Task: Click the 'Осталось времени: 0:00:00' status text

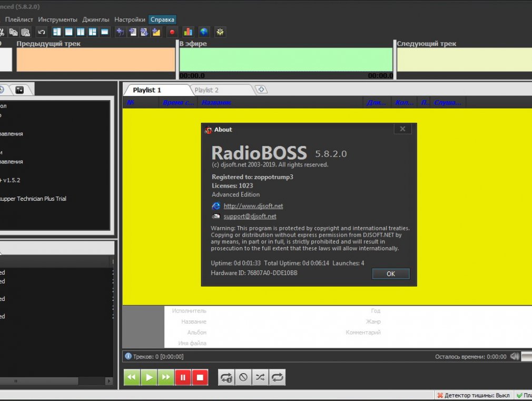Action: point(470,357)
